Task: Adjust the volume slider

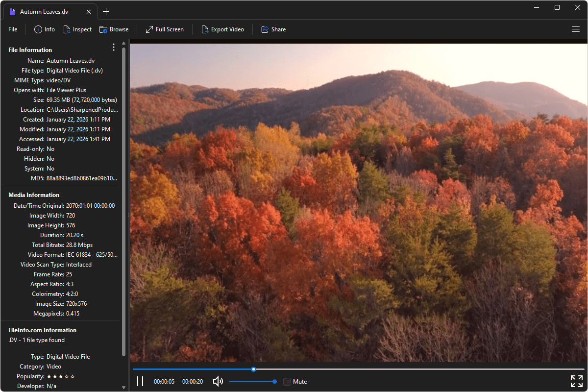Action: tap(253, 381)
